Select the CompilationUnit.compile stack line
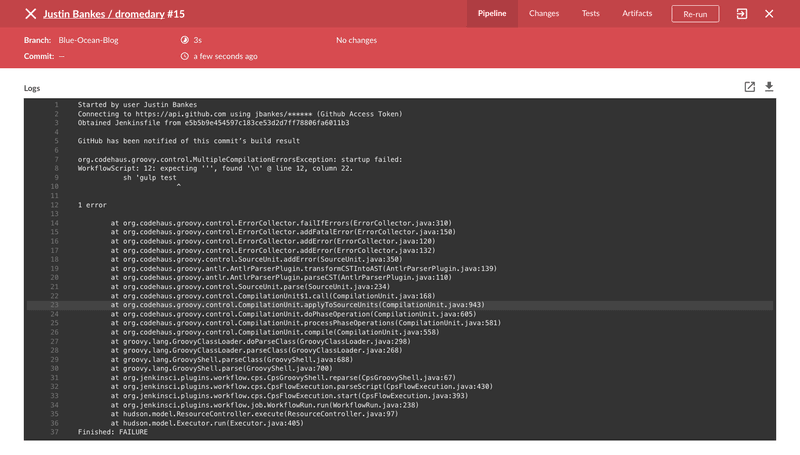This screenshot has width=800, height=455. click(275, 332)
